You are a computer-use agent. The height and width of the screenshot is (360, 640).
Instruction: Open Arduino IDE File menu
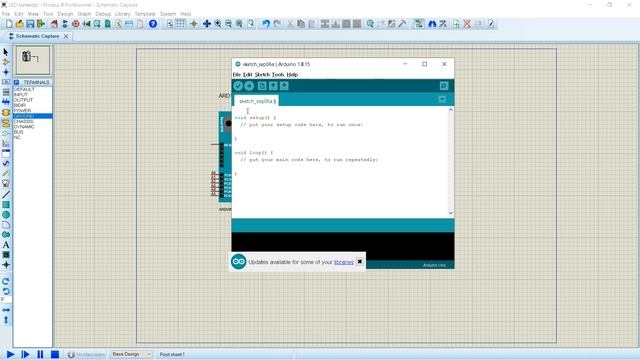coord(237,75)
